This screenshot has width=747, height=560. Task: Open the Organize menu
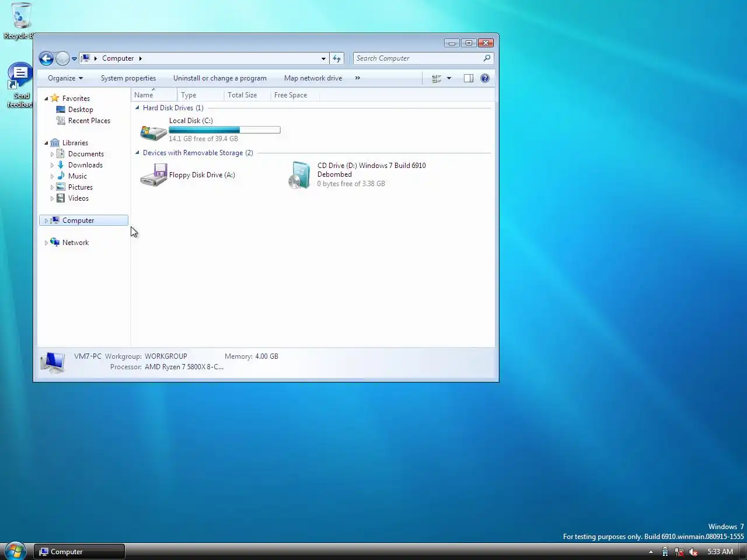pyautogui.click(x=65, y=78)
